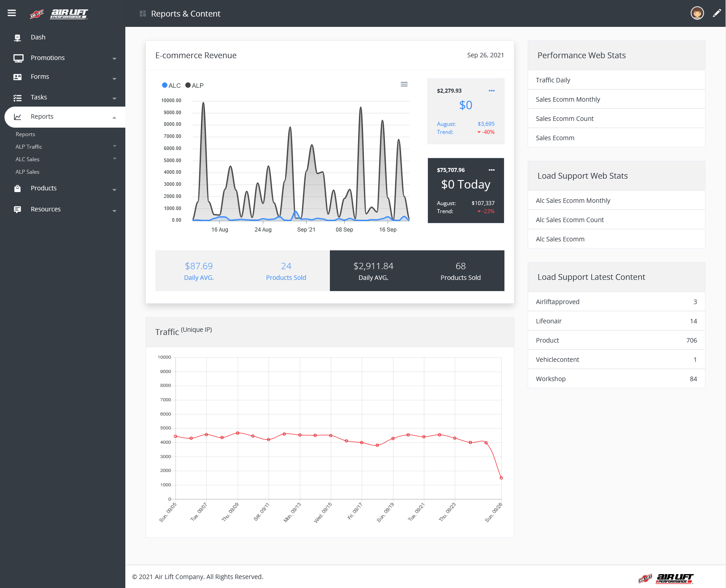Expand the Forms menu arrow
The height and width of the screenshot is (588, 726).
point(114,79)
